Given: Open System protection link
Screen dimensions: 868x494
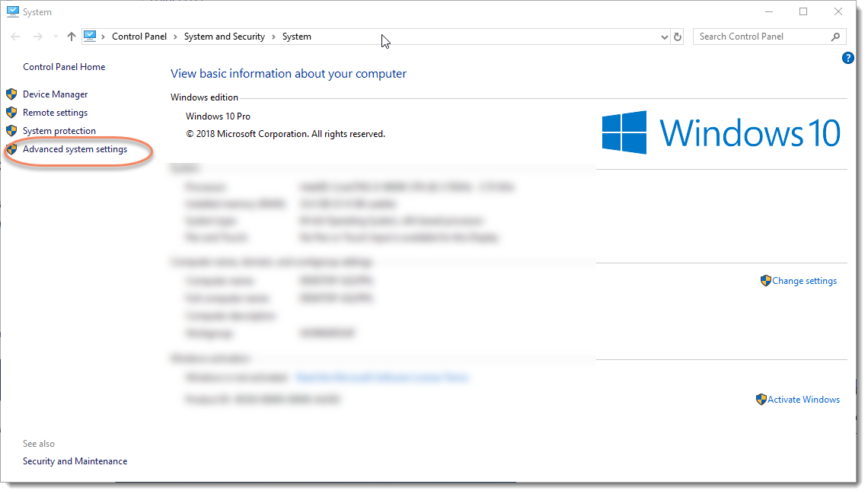Looking at the screenshot, I should (59, 131).
